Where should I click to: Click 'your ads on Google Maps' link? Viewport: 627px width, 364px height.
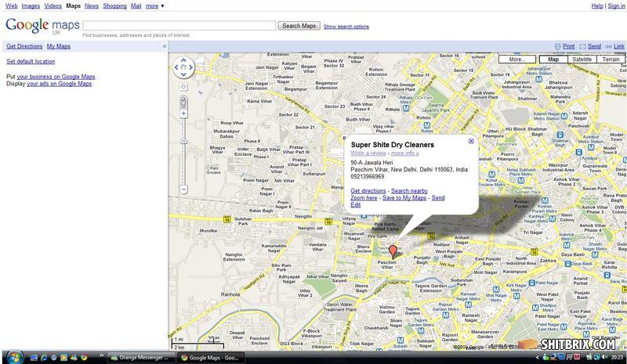click(x=60, y=84)
